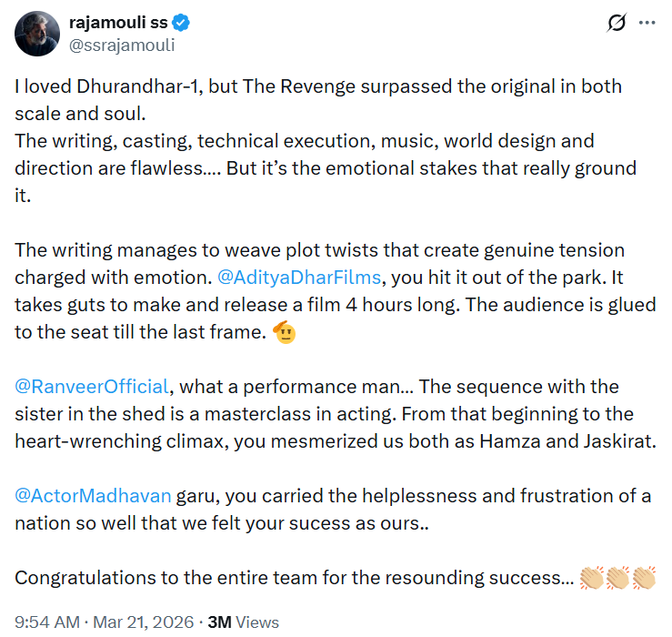Open rajamouli ss profile picture
The image size is (672, 637).
(37, 34)
